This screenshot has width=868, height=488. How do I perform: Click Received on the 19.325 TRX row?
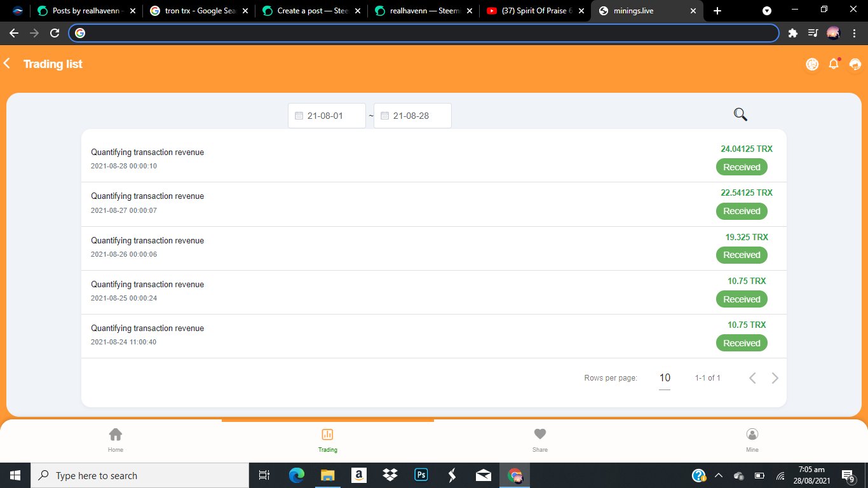[x=742, y=255]
